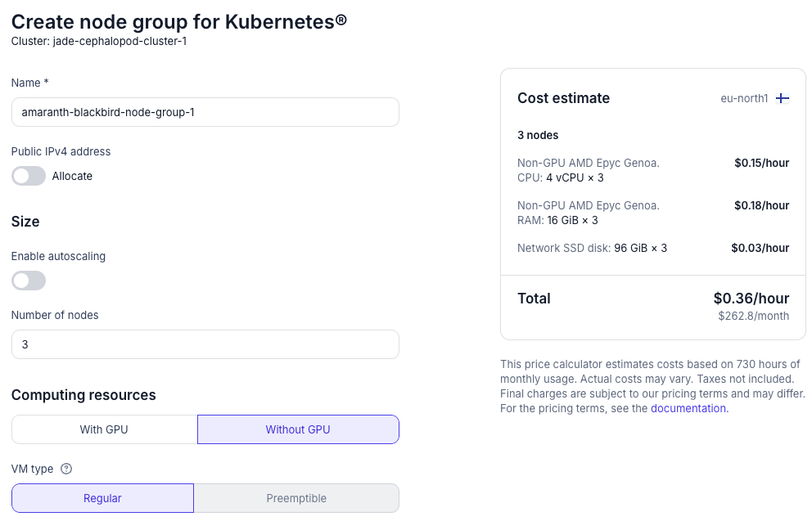This screenshot has height=530, width=812.
Task: Click the $262.8/month estimate
Action: coord(753,316)
